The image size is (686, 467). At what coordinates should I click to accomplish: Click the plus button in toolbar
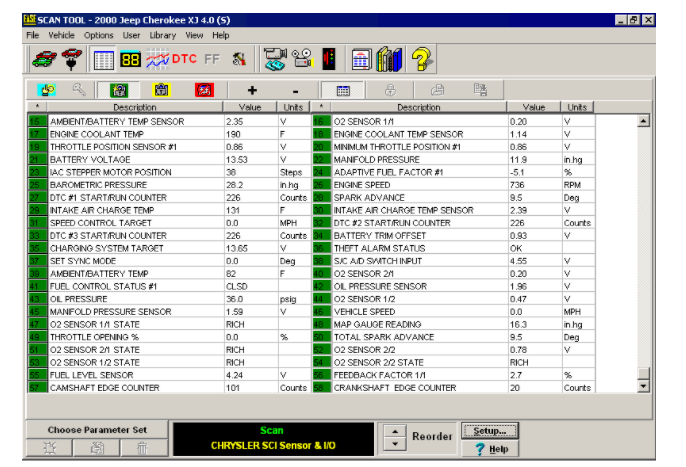(252, 91)
